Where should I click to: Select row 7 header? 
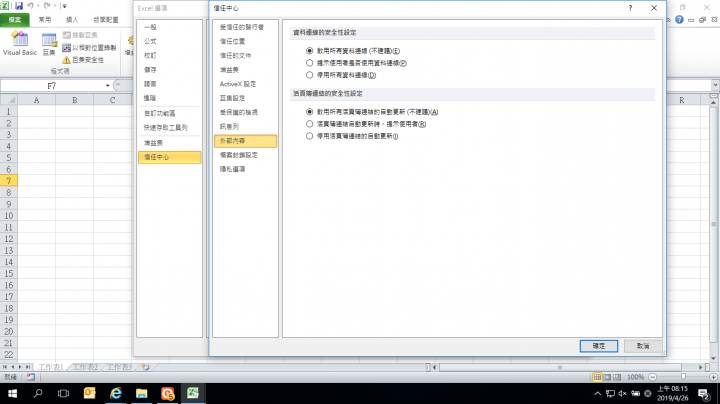pyautogui.click(x=8, y=181)
